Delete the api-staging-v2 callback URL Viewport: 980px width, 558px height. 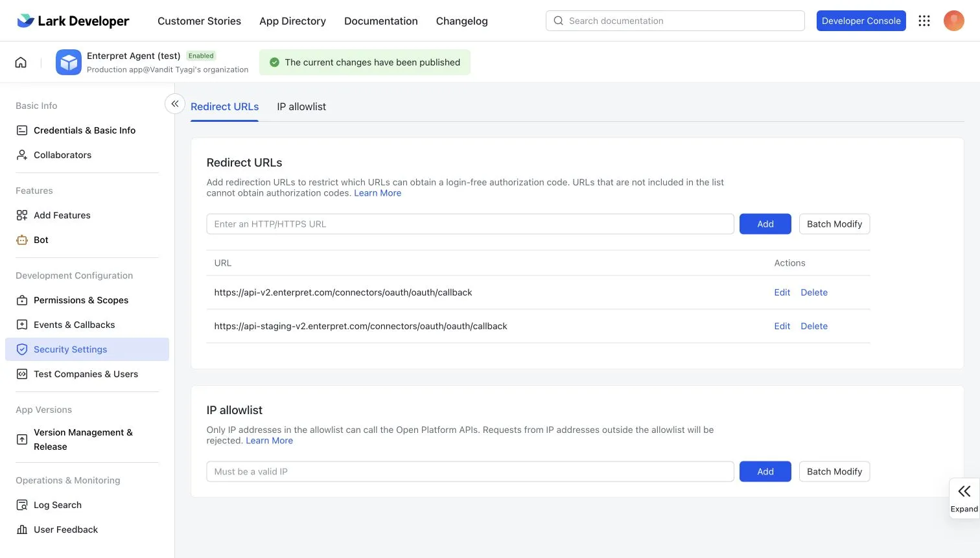[814, 326]
